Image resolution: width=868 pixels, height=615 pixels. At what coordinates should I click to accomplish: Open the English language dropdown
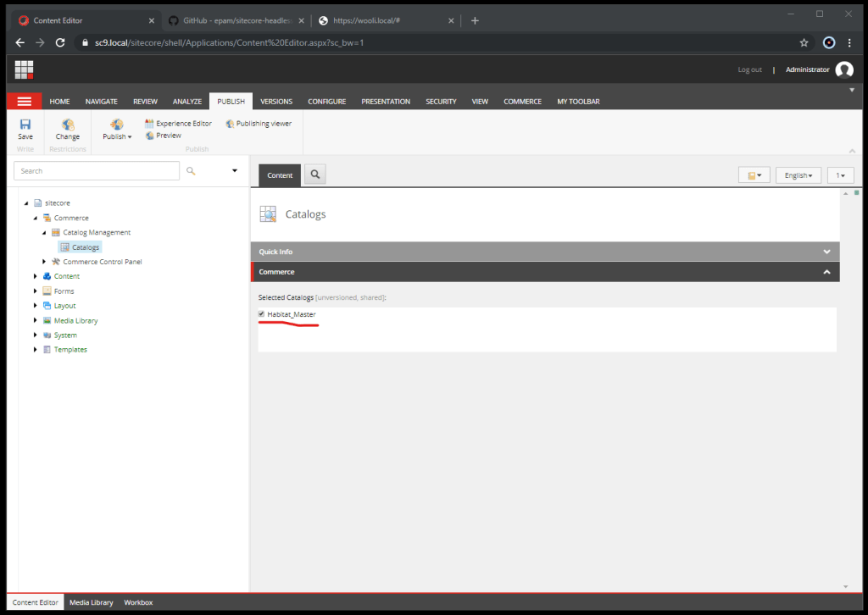click(798, 175)
